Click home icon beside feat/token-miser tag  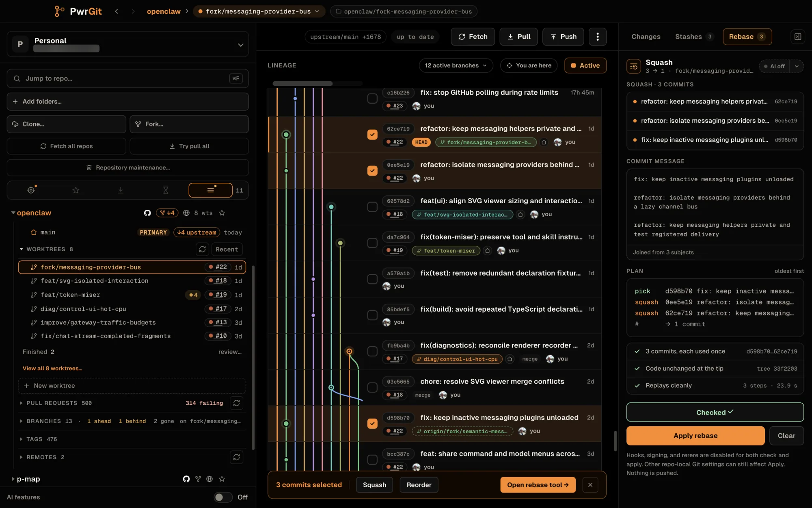[488, 251]
